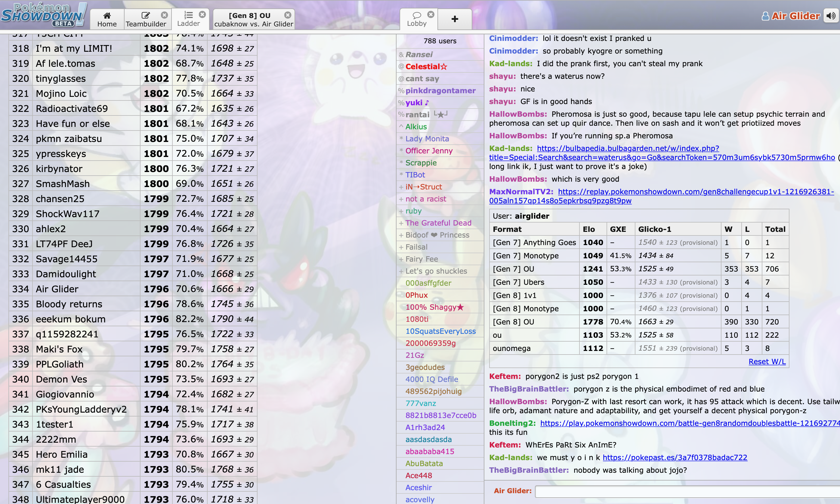Select user Aceshir in user list
The image size is (840, 504).
pyautogui.click(x=440, y=488)
